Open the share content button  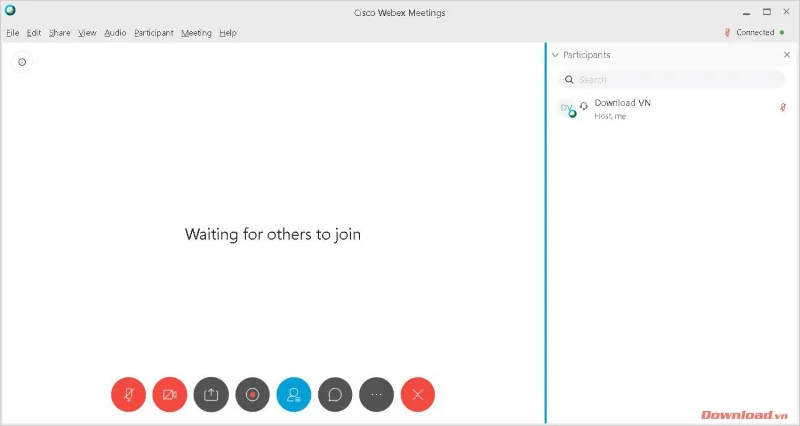point(211,394)
